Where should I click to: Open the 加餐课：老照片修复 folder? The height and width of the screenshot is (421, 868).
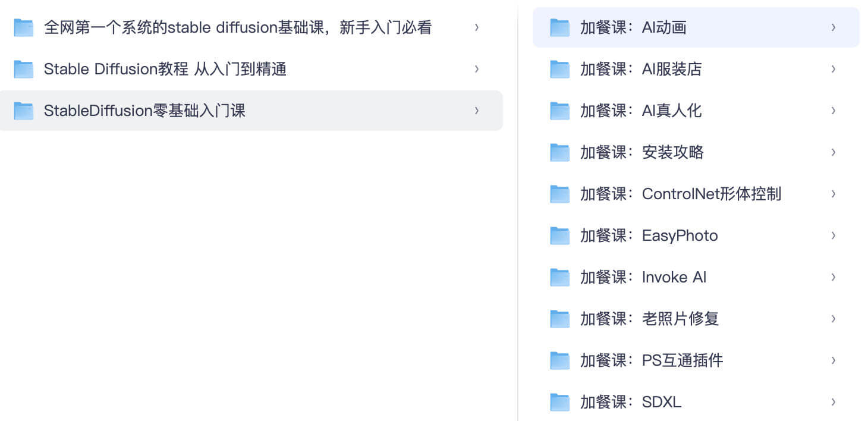point(649,319)
